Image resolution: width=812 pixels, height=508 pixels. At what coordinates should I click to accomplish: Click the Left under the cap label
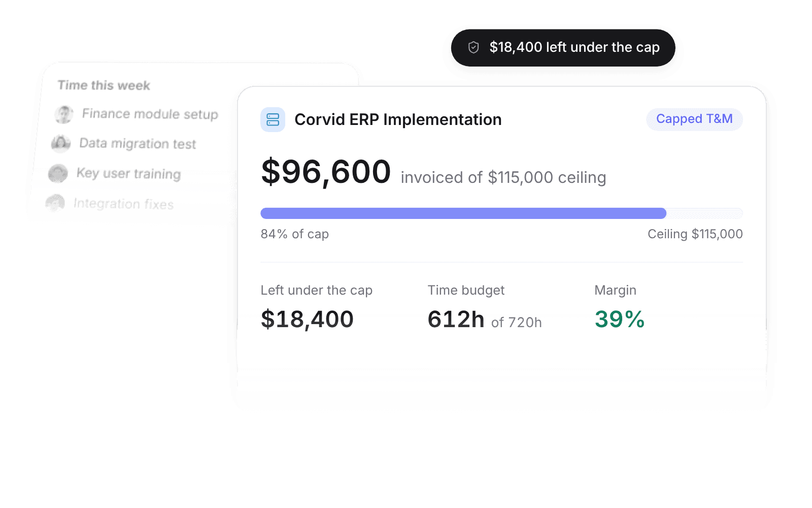tap(317, 291)
